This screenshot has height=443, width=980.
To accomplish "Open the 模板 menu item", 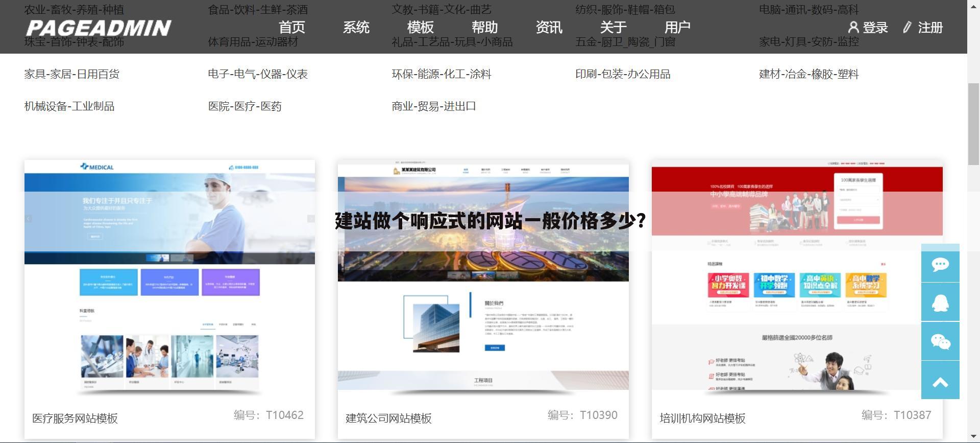I will point(420,27).
